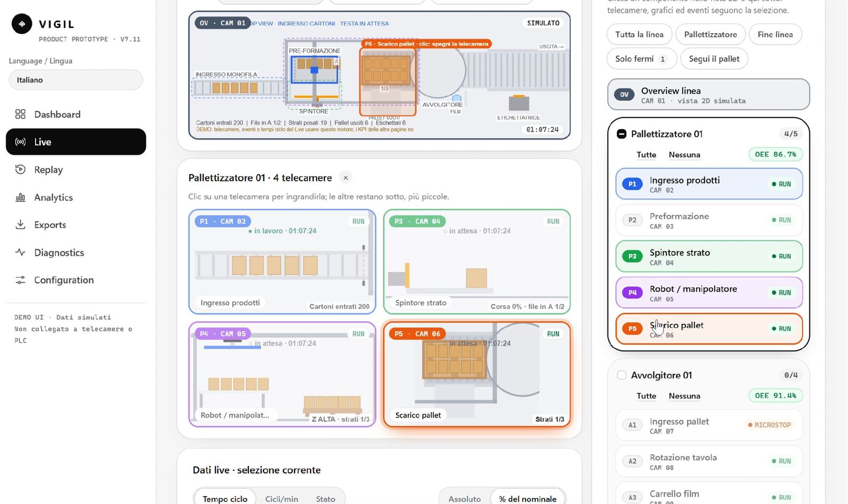Click the Solo fermi filter chip

[641, 59]
